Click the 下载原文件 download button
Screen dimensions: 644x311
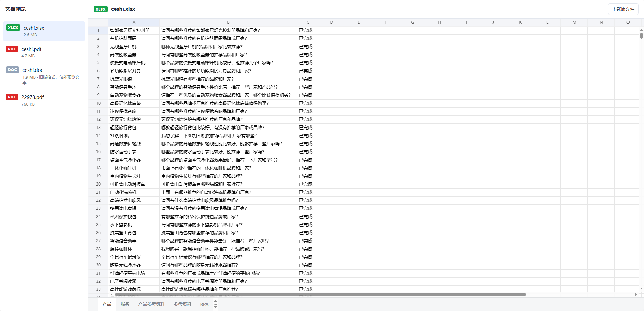(623, 9)
